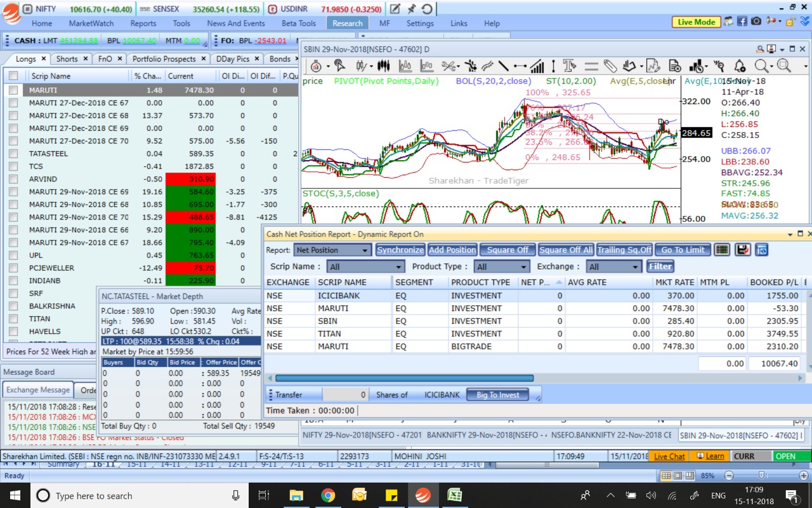This screenshot has height=508, width=812.
Task: Select the diagonal trend line tool
Action: point(504,65)
